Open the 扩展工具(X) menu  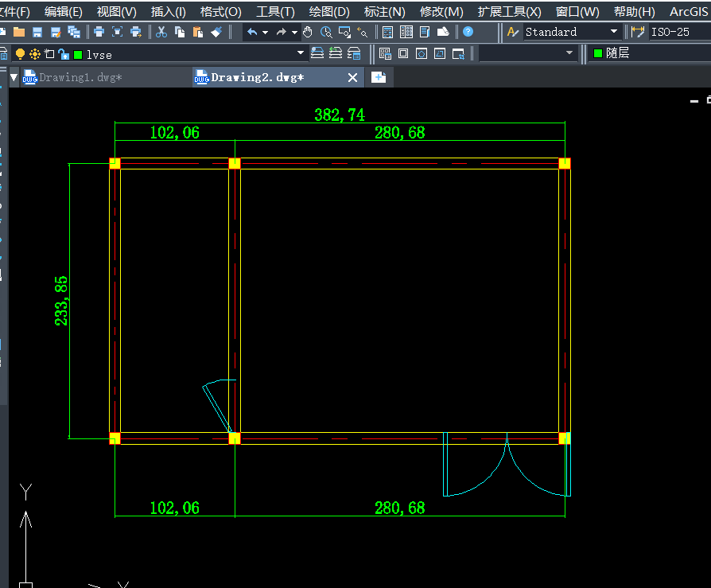[509, 11]
